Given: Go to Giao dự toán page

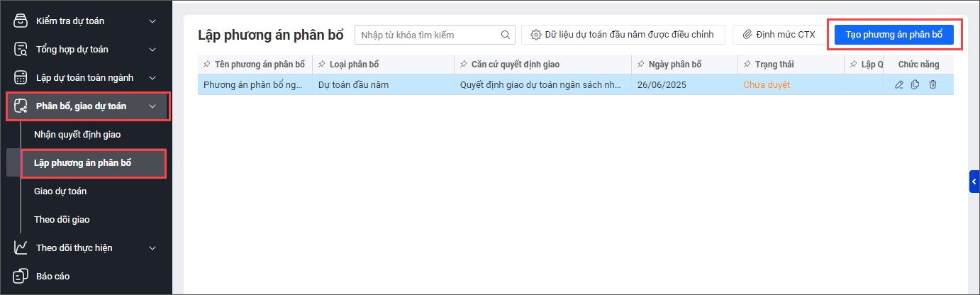Looking at the screenshot, I should tap(60, 191).
